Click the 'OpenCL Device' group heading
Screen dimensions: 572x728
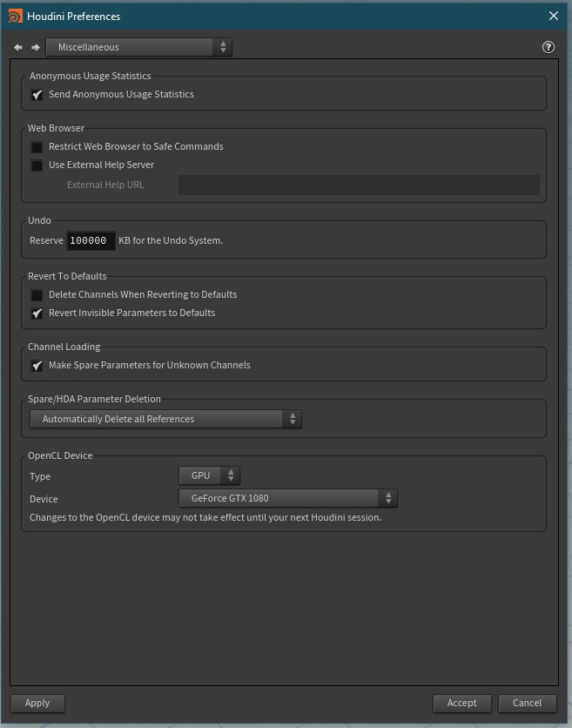pyautogui.click(x=60, y=455)
